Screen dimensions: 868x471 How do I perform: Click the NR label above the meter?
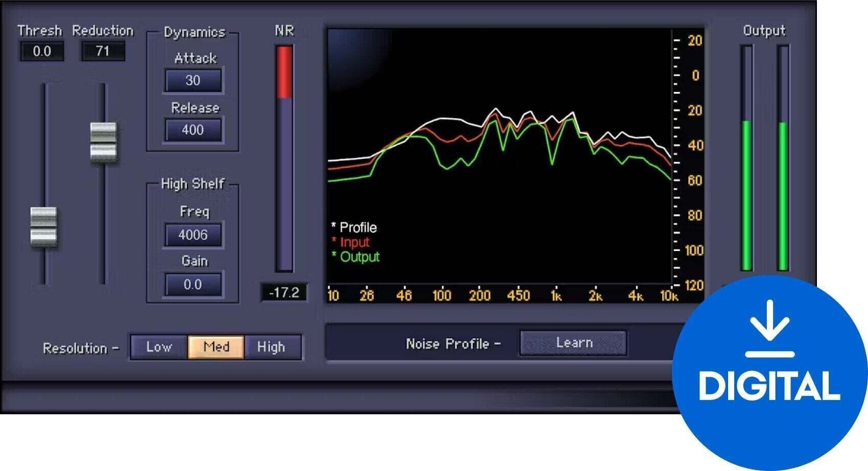click(x=284, y=31)
